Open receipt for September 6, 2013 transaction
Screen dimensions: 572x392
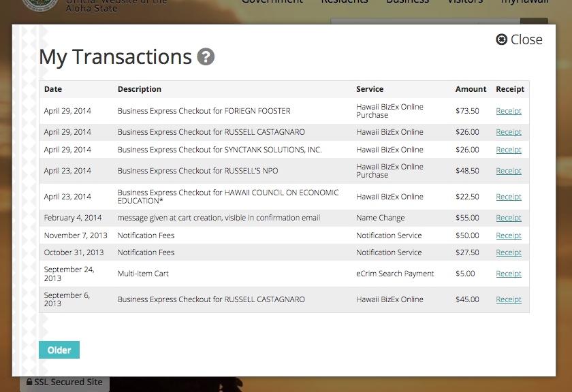(509, 299)
